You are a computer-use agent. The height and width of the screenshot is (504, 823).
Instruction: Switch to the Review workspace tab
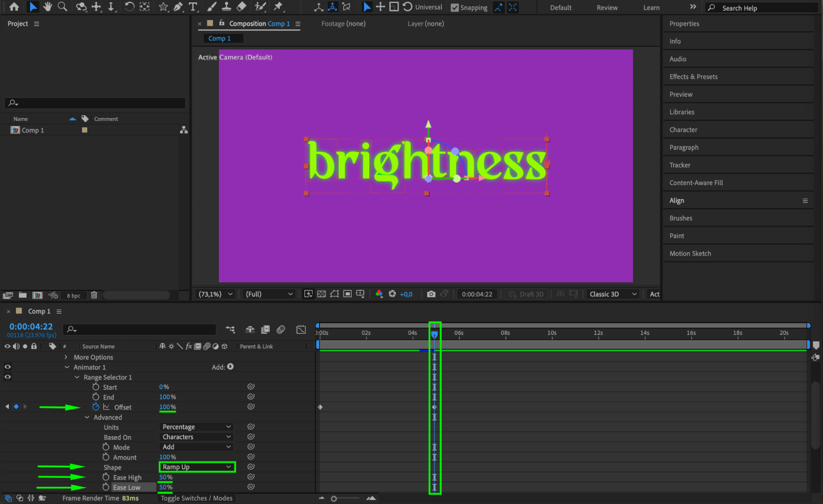[x=607, y=7]
